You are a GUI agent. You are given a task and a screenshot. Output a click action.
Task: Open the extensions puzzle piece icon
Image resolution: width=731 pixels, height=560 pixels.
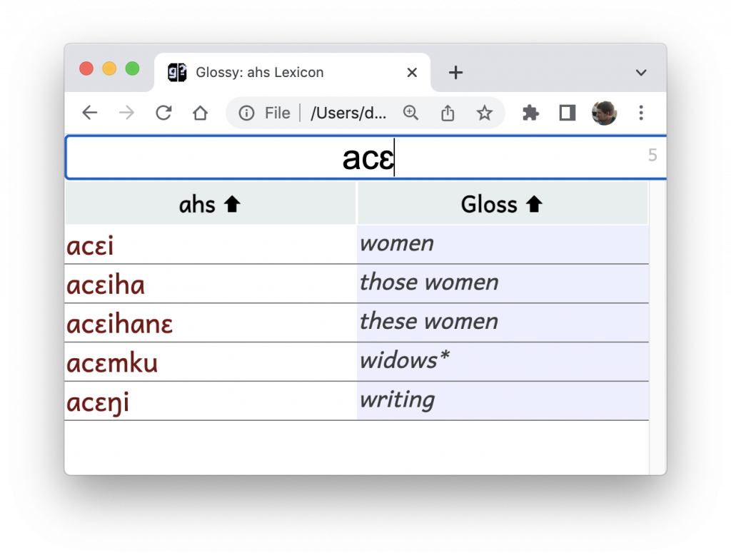tap(530, 113)
